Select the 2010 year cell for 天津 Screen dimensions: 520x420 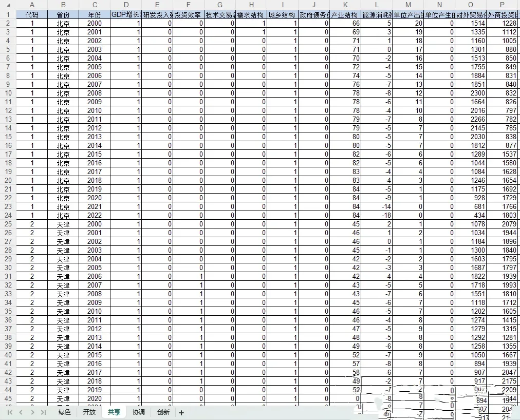tap(95, 311)
